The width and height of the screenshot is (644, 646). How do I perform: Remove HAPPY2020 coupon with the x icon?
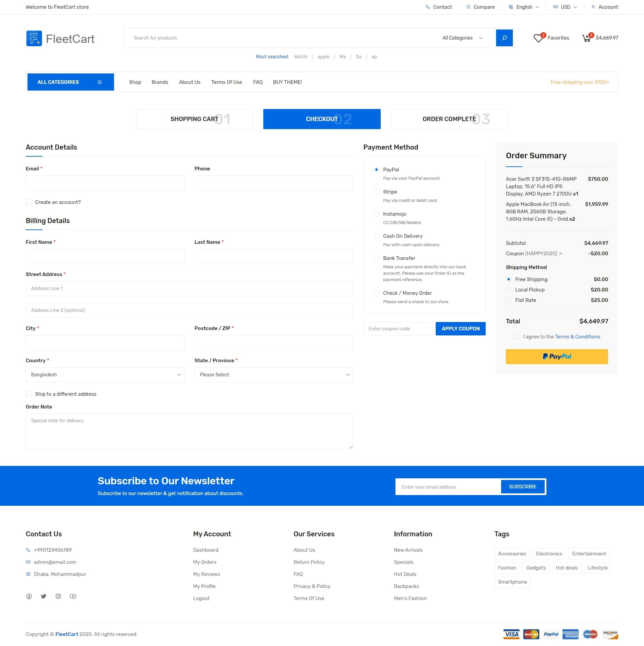point(560,254)
